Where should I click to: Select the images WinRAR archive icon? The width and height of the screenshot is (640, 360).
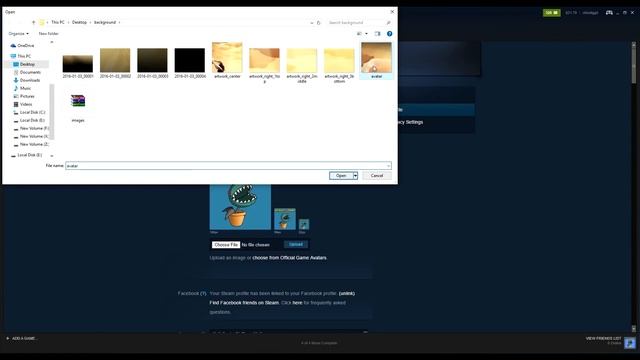coord(78,101)
